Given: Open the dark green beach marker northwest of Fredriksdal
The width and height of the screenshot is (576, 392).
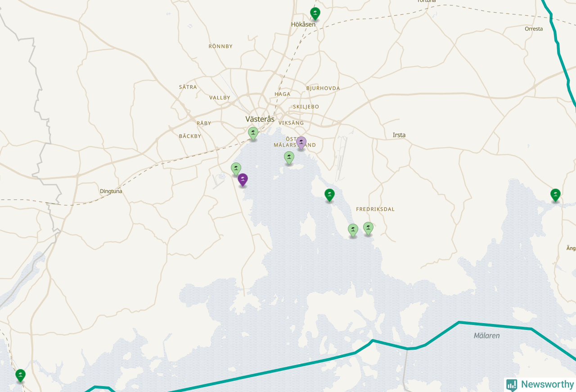Looking at the screenshot, I should coord(330,195).
